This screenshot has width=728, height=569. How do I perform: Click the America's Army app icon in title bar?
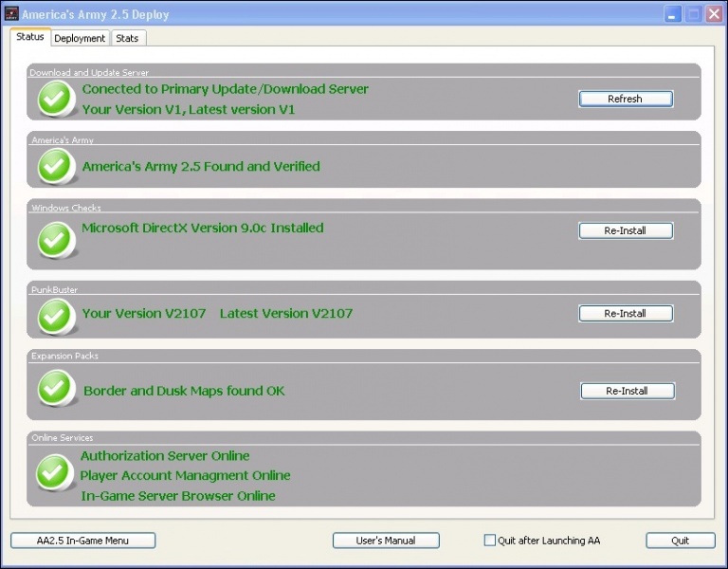11,13
